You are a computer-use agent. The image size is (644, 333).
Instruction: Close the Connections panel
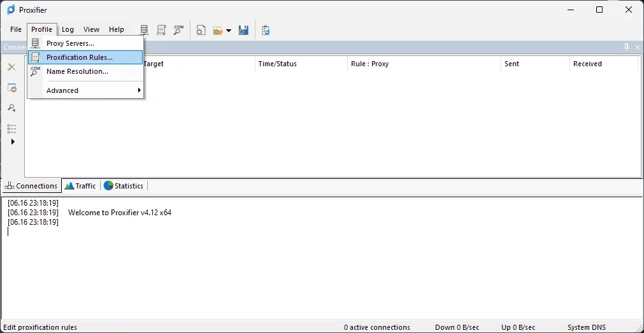pyautogui.click(x=638, y=47)
